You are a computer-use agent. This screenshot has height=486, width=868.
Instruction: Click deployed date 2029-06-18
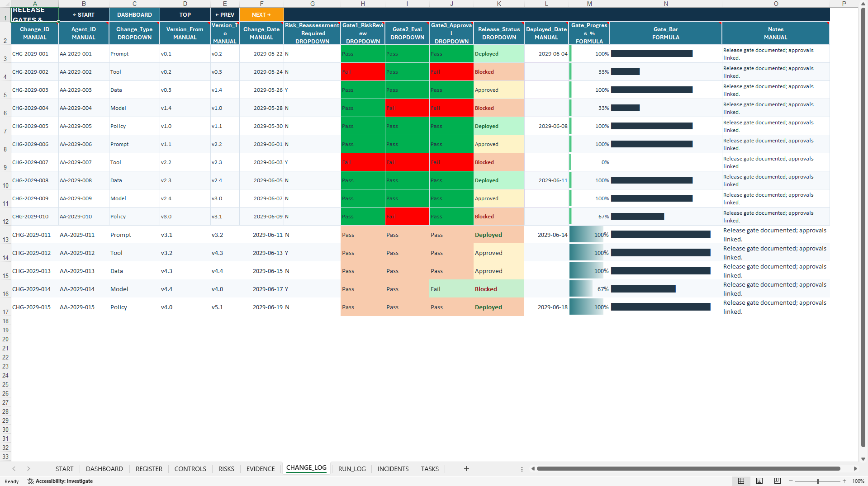pyautogui.click(x=546, y=307)
